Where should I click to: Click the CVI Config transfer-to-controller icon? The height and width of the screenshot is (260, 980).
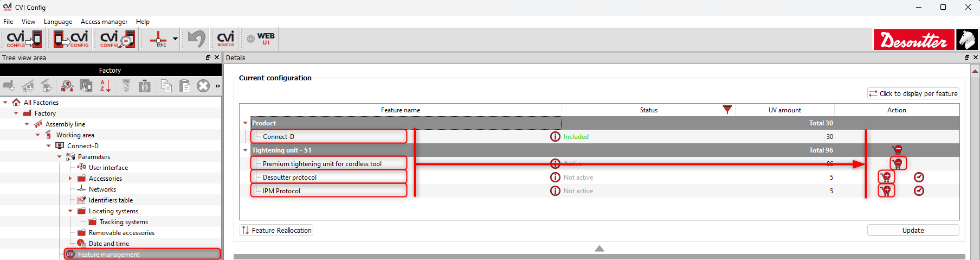coord(24,39)
